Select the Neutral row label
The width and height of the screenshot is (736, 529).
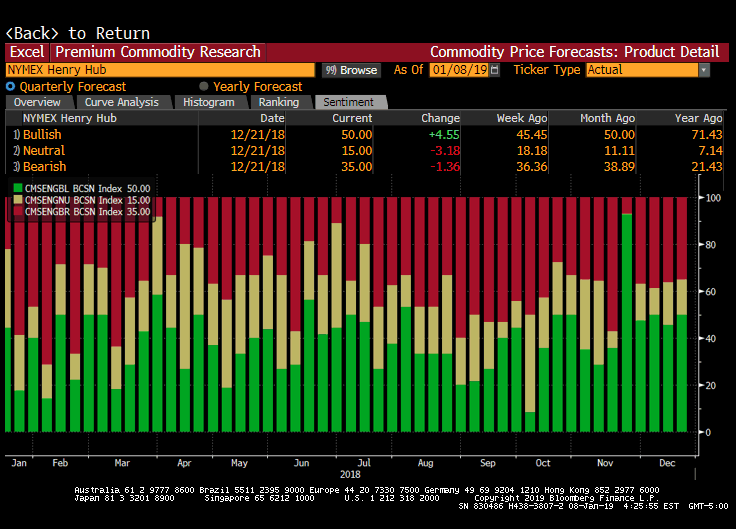pos(44,151)
